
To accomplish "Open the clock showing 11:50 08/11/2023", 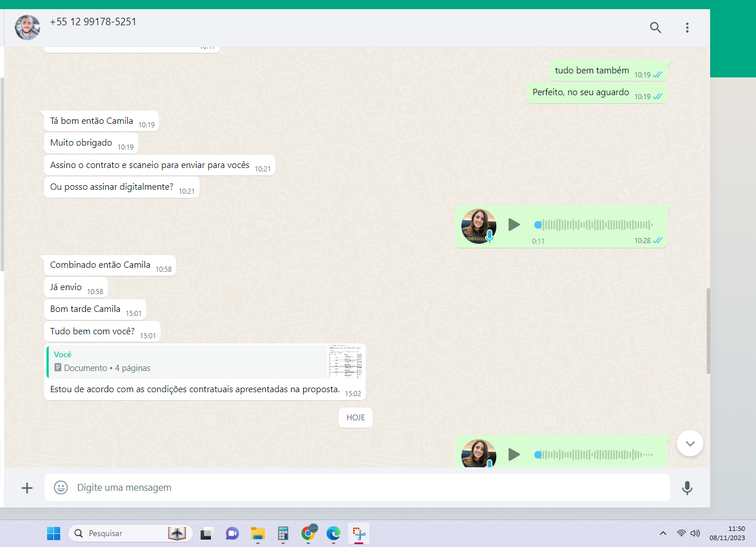I will [727, 533].
